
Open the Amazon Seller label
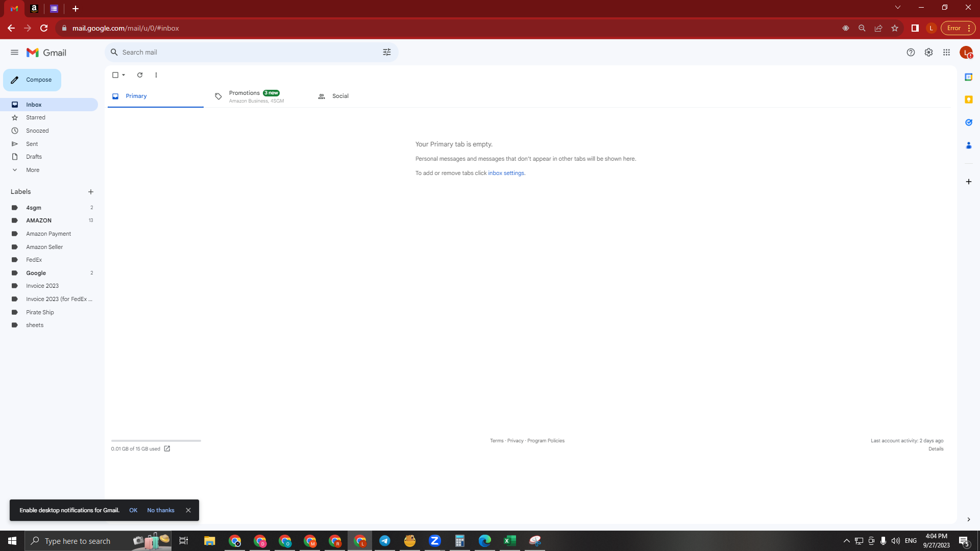[49, 247]
